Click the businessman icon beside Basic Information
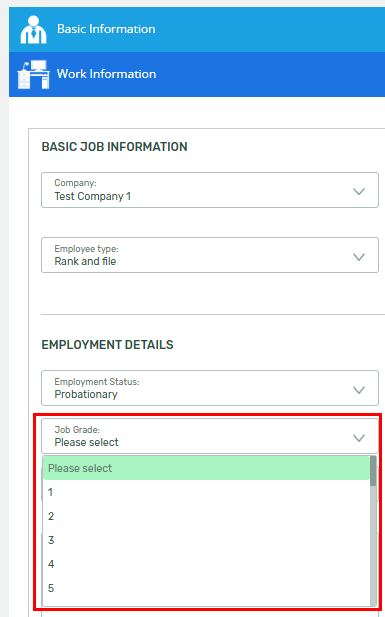The image size is (385, 617). tap(33, 30)
